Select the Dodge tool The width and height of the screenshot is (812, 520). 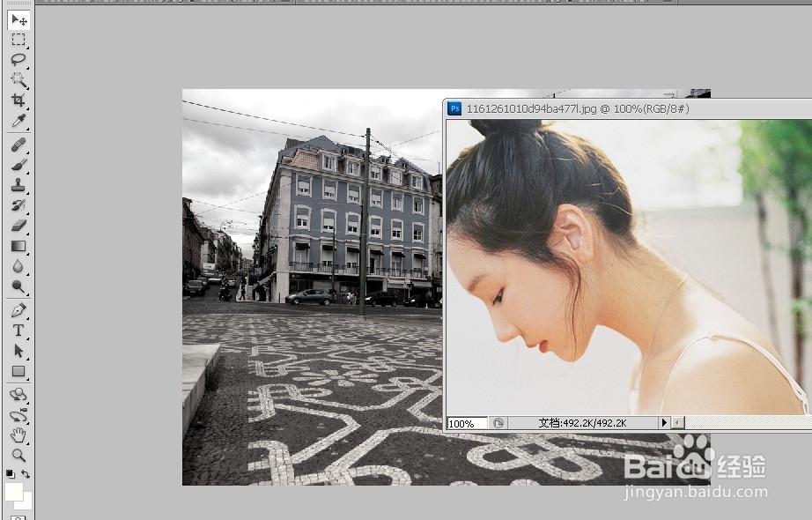(18, 286)
